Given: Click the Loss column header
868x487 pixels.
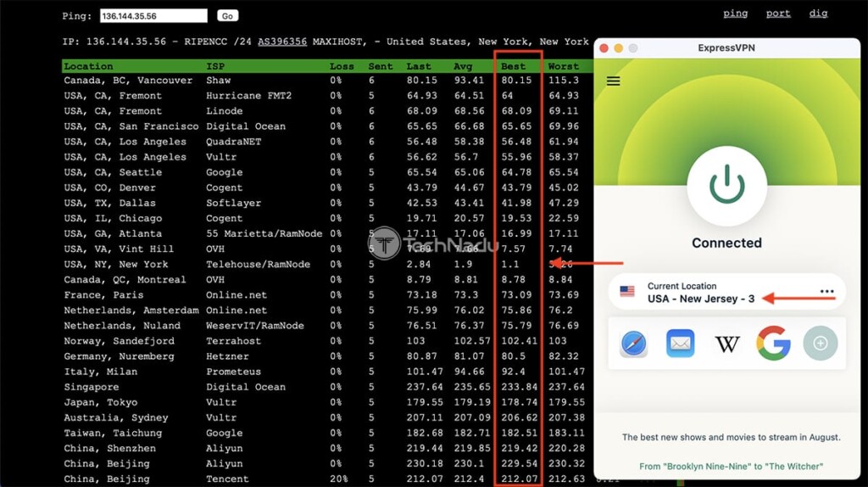Looking at the screenshot, I should [x=342, y=66].
